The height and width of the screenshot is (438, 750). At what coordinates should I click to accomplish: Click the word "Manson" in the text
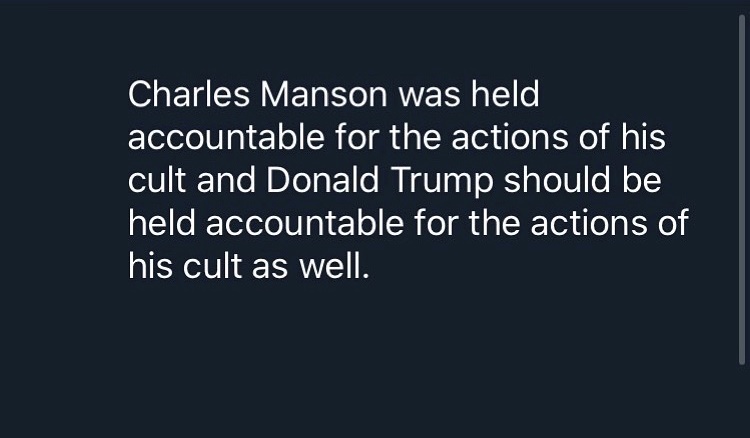coord(324,94)
